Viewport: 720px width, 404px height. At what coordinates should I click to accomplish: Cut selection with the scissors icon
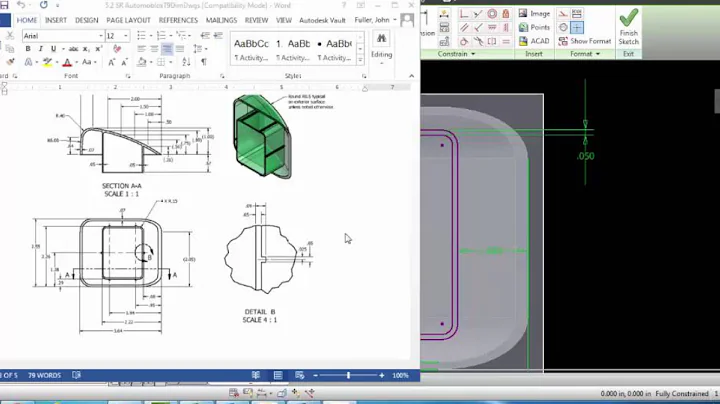tap(10, 36)
